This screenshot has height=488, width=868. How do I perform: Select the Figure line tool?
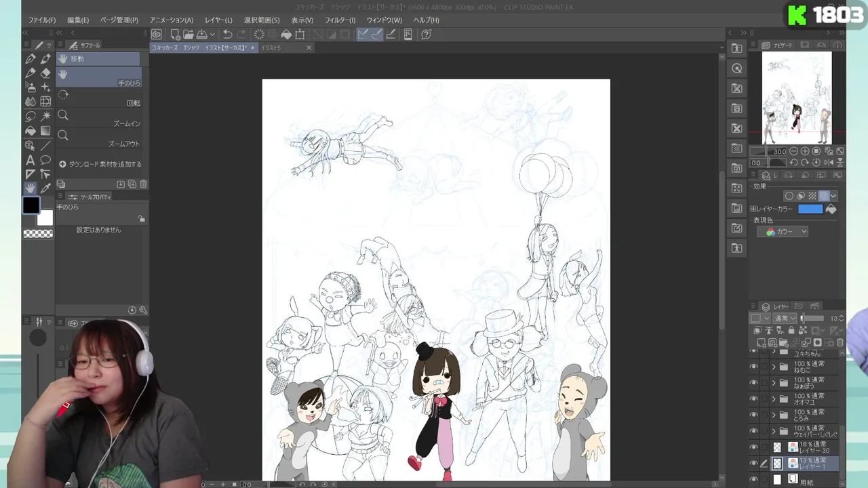pos(45,145)
